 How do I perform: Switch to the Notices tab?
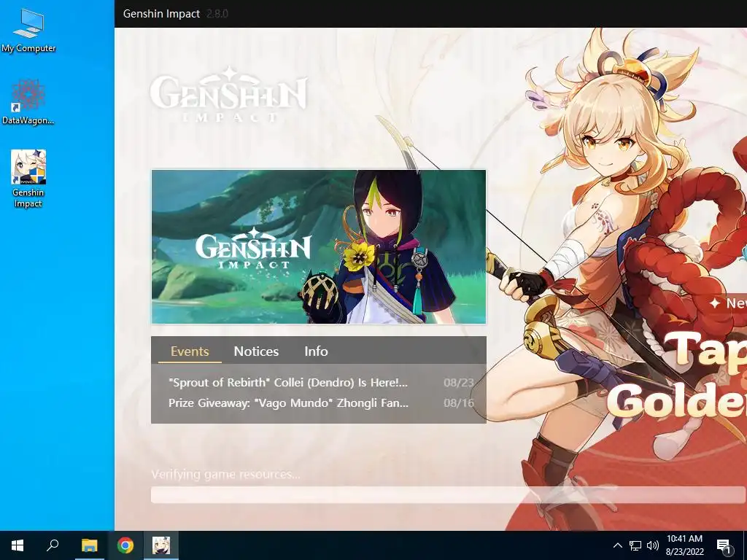click(x=256, y=351)
